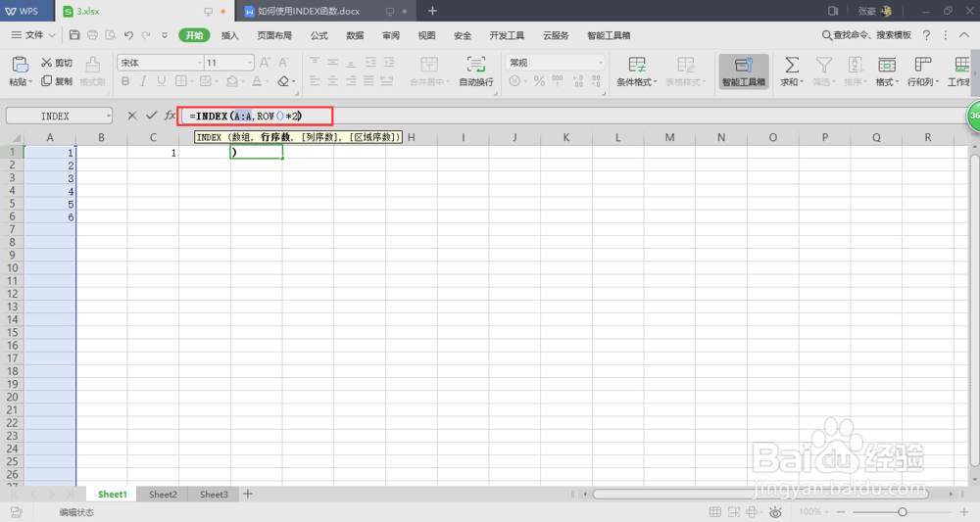Viewport: 980px width, 522px height.
Task: Expand the quick access toolbar options arrow
Action: point(165,35)
